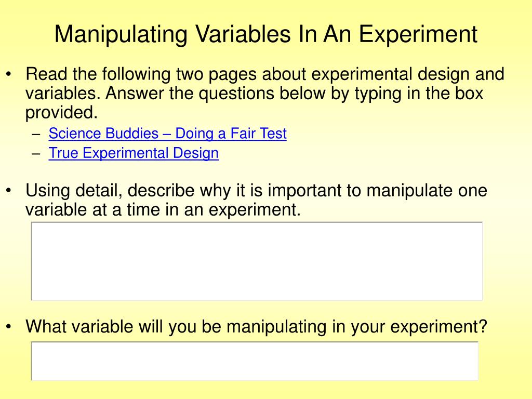Click the word Manipulating in the slide title

point(122,34)
